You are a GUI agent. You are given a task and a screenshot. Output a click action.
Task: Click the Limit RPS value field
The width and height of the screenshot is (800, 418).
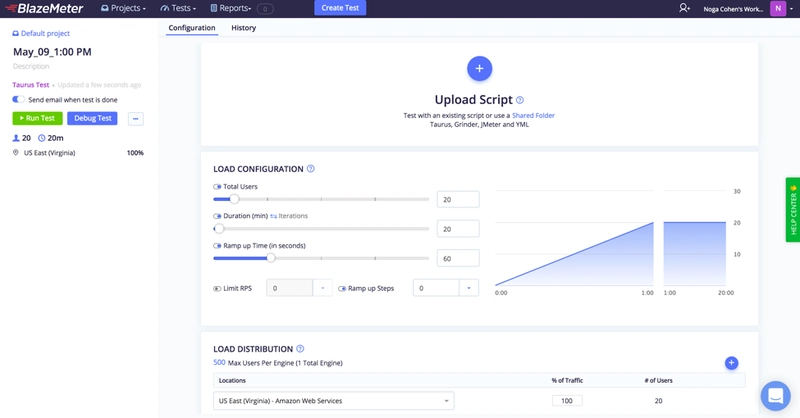click(289, 288)
